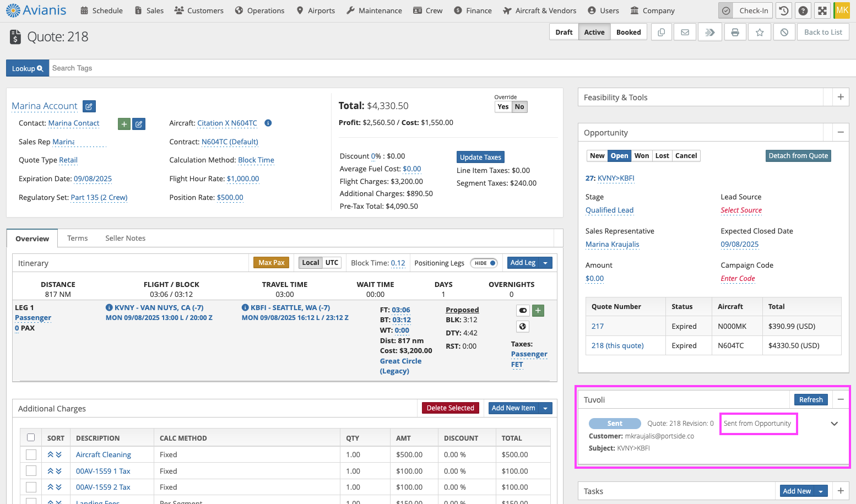Screen dimensions: 856x504
Task: Click sort arrows for 00AV-1559 1 Tax
Action: [55, 471]
